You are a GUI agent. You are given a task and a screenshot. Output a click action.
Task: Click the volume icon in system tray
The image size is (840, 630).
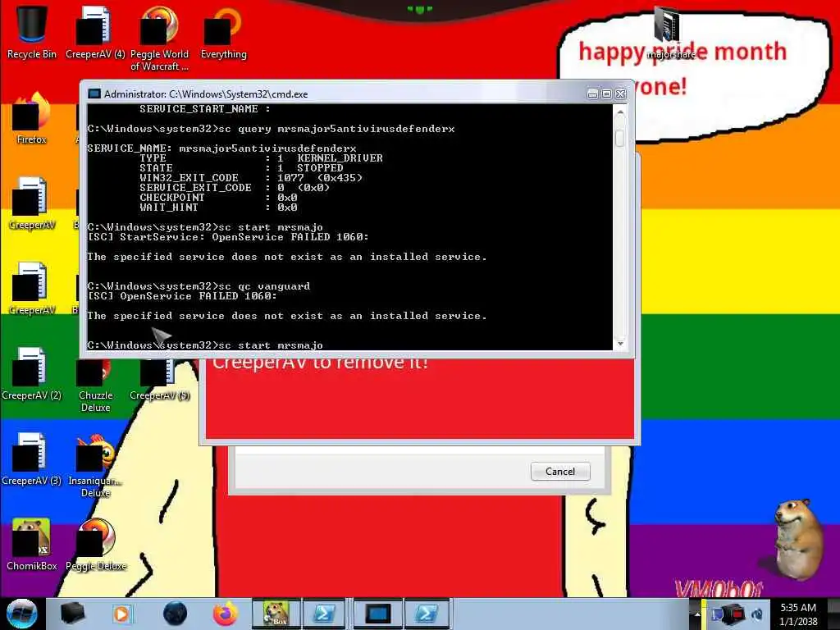757,614
